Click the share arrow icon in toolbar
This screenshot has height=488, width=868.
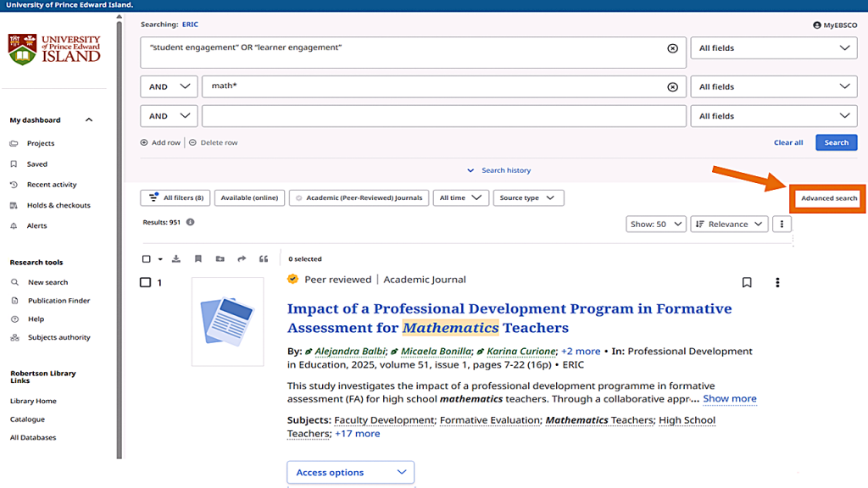[x=242, y=259]
